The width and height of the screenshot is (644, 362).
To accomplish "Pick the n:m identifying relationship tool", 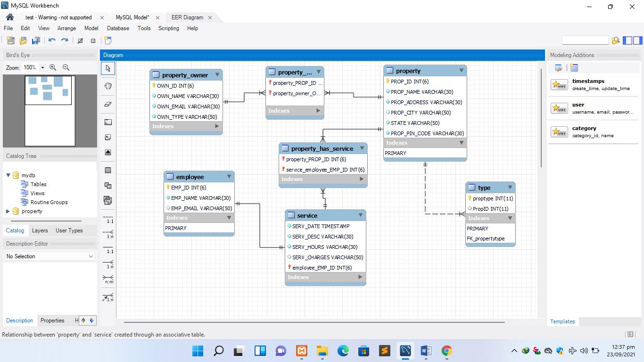I will pos(108,279).
